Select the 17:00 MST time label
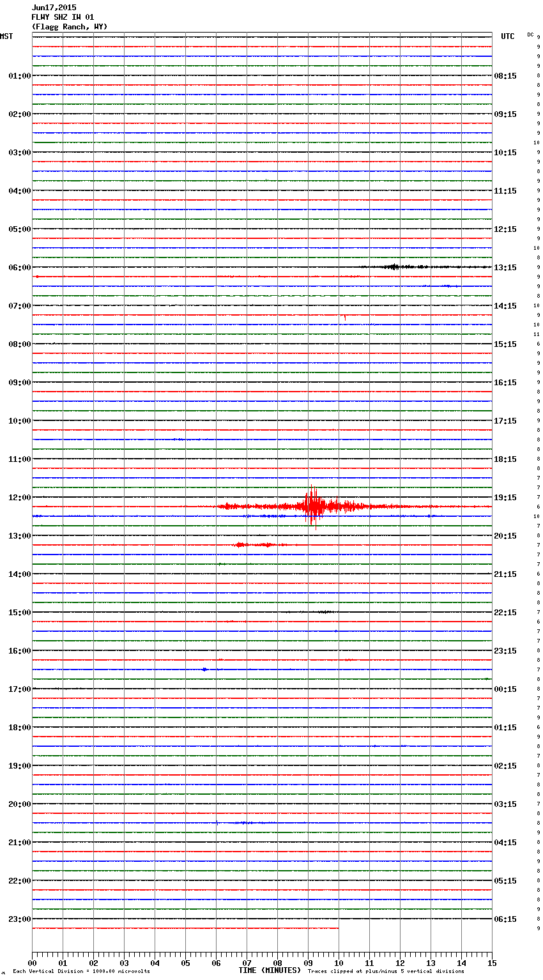This screenshot has height=980, width=543. point(20,689)
